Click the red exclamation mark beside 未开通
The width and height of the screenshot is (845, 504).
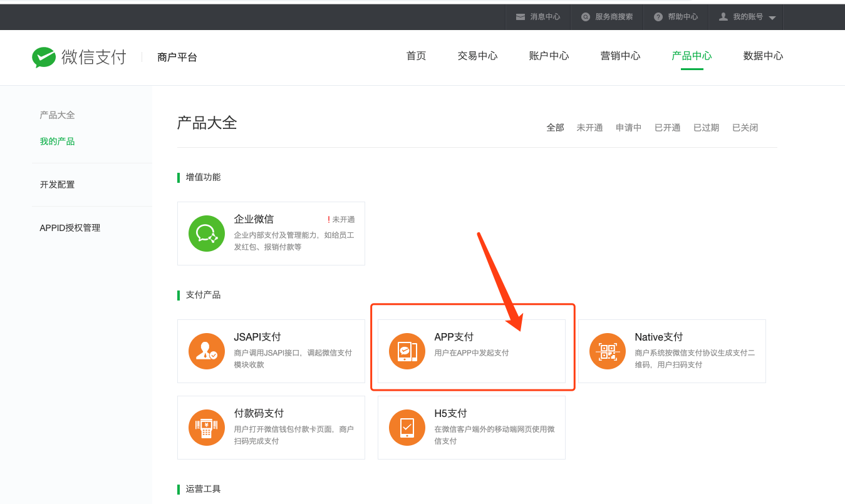coord(328,220)
